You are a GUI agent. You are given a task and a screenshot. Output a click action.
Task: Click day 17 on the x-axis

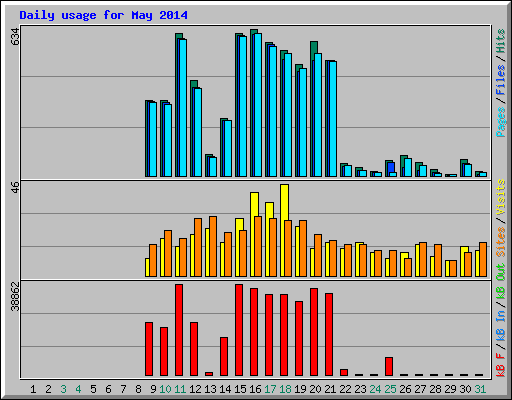click(x=270, y=389)
